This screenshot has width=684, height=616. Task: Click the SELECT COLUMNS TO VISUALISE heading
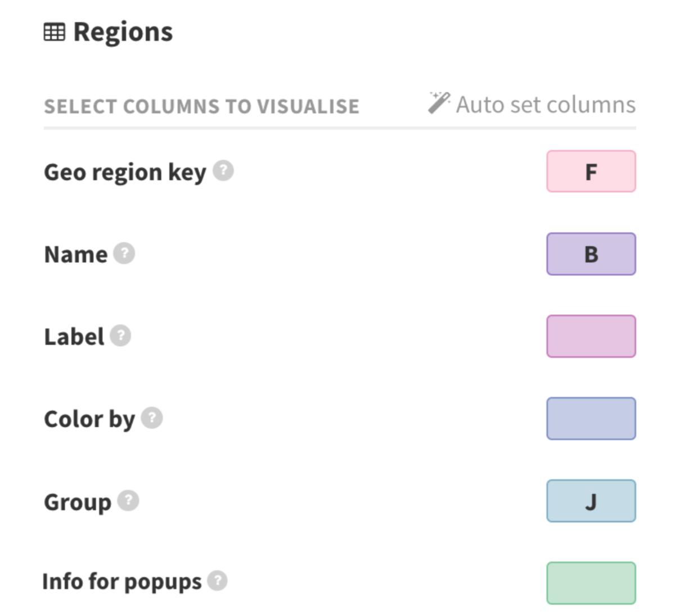201,106
